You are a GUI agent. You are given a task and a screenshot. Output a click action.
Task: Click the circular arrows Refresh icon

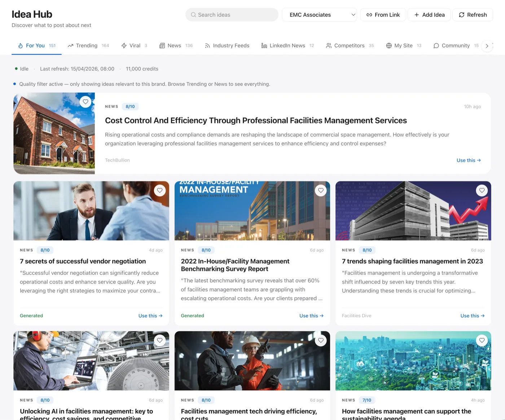click(461, 15)
